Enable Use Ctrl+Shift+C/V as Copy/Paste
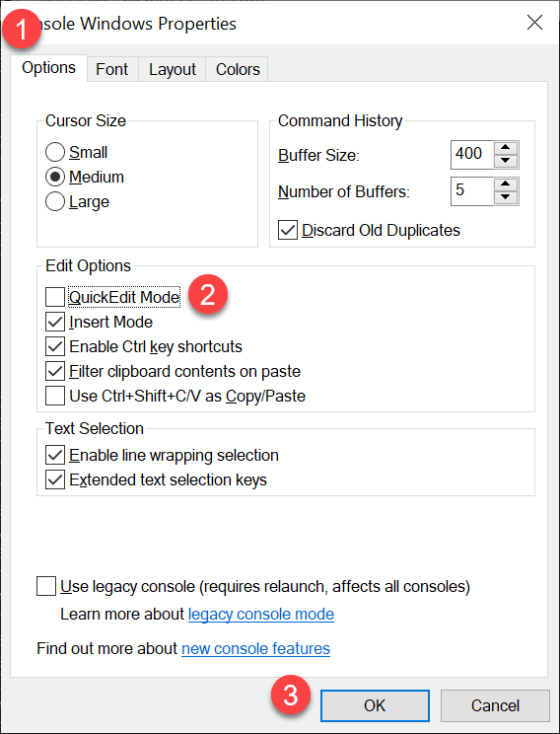 55,396
